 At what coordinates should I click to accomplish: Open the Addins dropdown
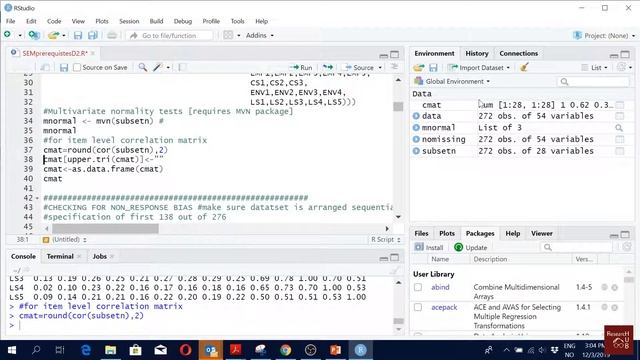[260, 36]
